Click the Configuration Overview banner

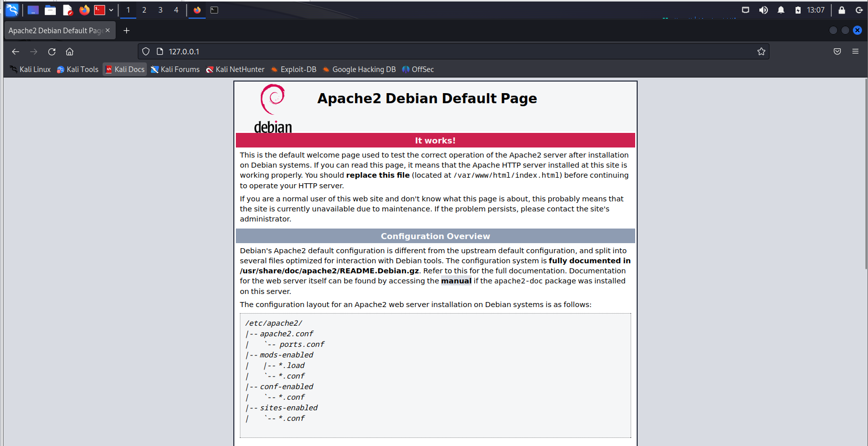click(x=436, y=236)
